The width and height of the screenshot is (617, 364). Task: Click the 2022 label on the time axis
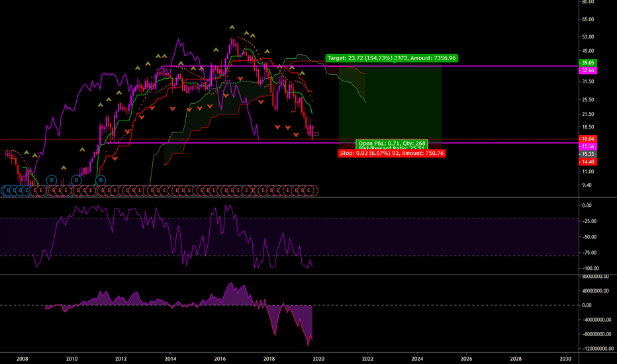pyautogui.click(x=368, y=359)
